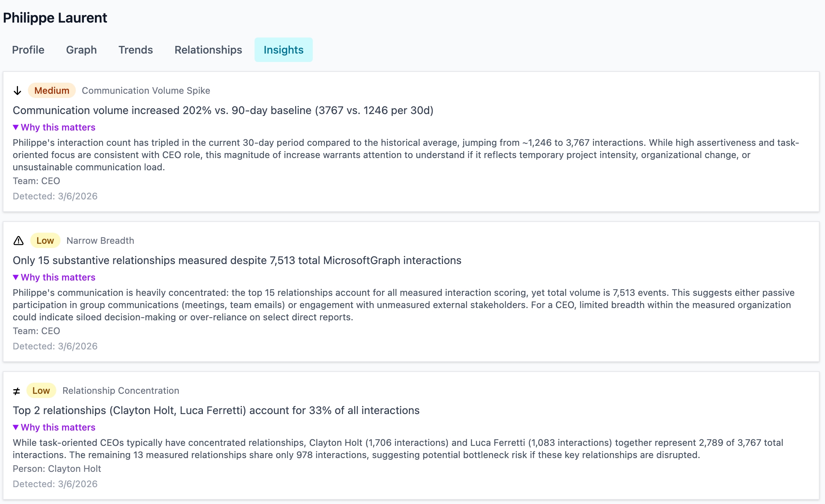This screenshot has height=504, width=825.
Task: Collapse Why this matters under Top 2 relationships
Action: (x=54, y=427)
